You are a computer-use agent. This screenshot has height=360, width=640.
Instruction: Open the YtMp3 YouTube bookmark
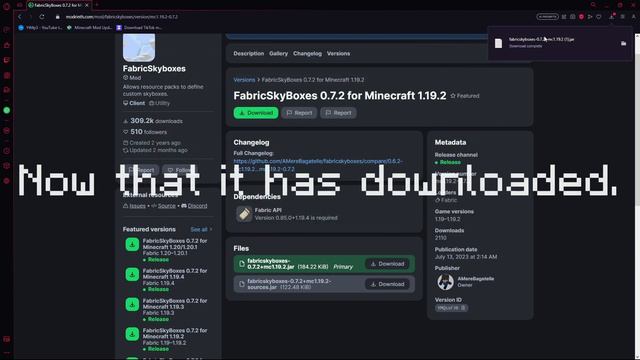coord(40,28)
